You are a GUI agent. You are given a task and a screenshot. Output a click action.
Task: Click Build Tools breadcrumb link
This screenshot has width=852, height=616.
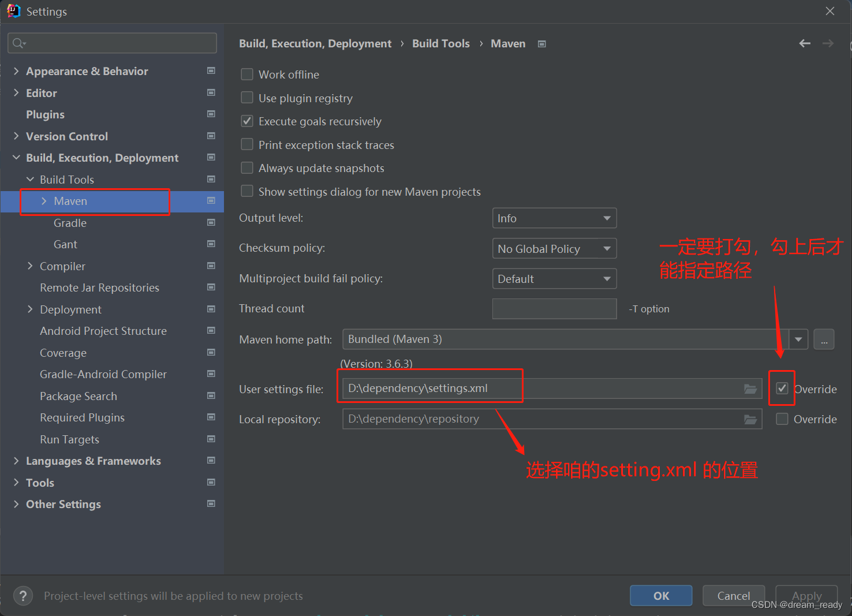tap(441, 43)
